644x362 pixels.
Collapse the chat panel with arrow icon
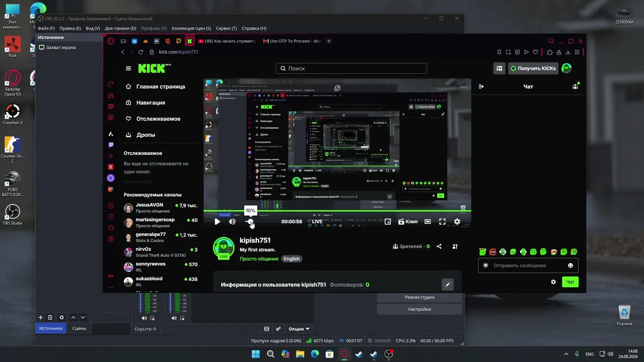click(x=481, y=86)
